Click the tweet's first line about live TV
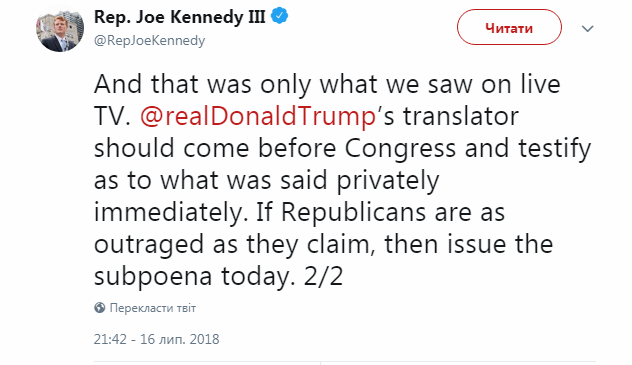Image resolution: width=632 pixels, height=365 pixels. [x=327, y=84]
